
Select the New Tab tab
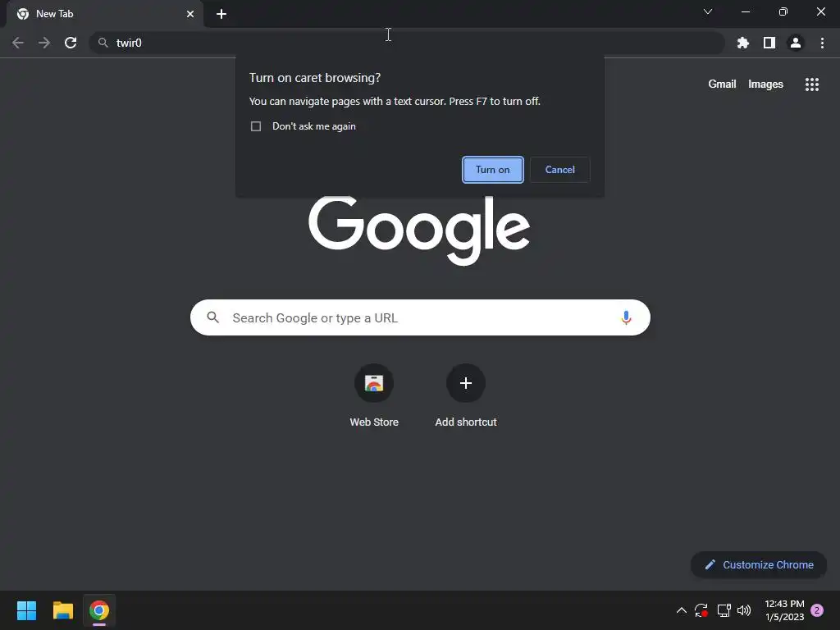(x=105, y=14)
